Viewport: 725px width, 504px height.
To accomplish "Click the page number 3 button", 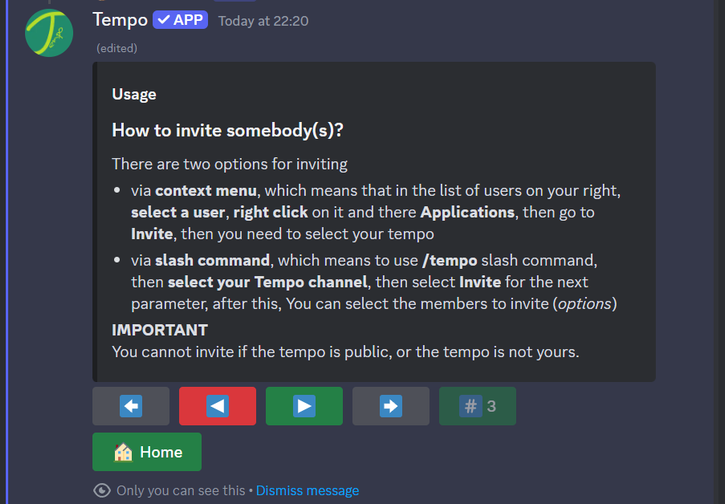I will pos(477,406).
